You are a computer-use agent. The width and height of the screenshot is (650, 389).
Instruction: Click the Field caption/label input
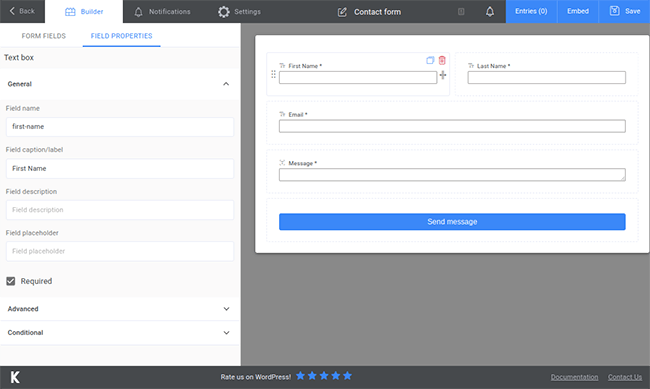click(120, 168)
